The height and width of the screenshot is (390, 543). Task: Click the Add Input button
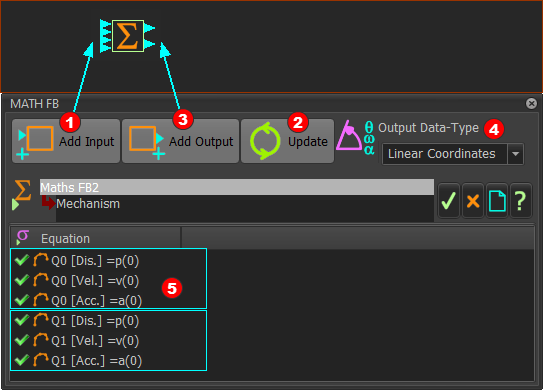(x=66, y=141)
